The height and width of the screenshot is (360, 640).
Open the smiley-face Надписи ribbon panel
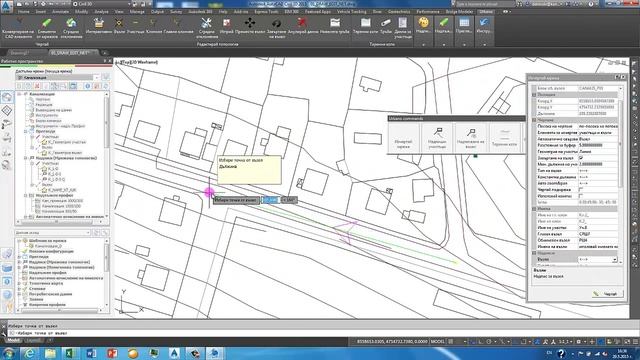[424, 31]
